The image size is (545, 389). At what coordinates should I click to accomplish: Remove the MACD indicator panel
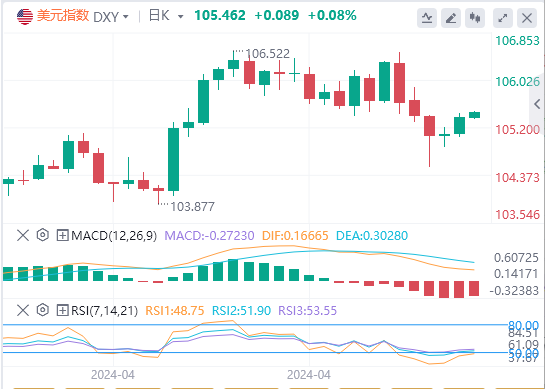tap(23, 236)
